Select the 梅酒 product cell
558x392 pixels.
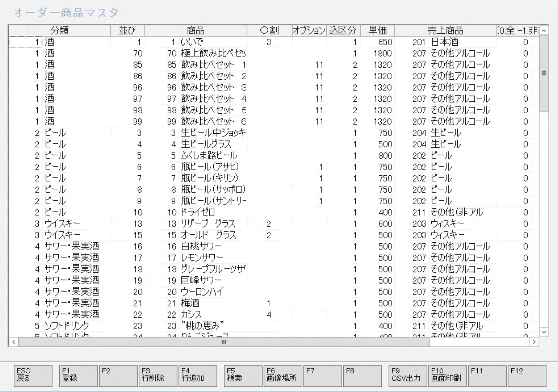pos(191,303)
